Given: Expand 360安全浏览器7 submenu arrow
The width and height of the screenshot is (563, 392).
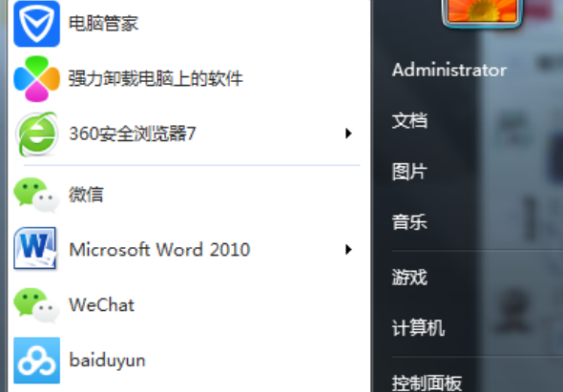Looking at the screenshot, I should pos(348,134).
